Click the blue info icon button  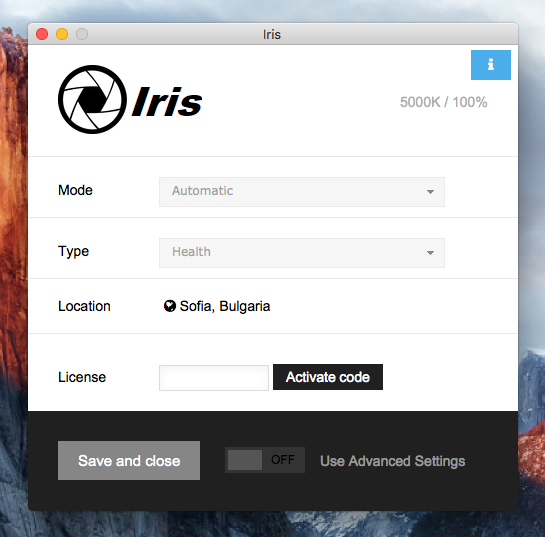tap(490, 65)
